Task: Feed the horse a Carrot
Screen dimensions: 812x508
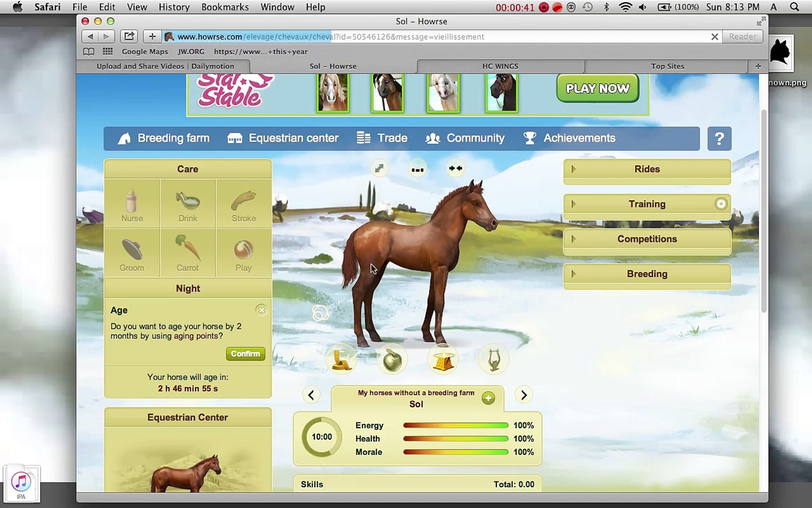Action: [188, 254]
